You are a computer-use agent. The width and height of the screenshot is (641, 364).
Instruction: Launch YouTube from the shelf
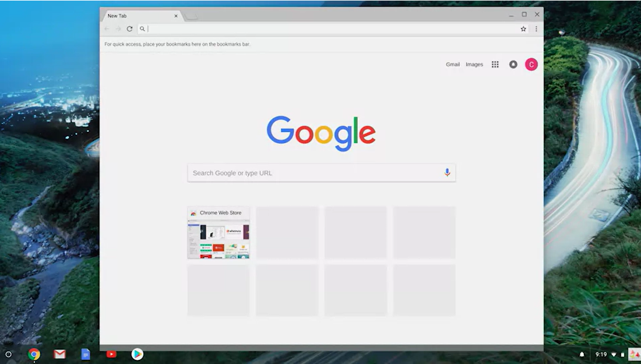tap(111, 354)
